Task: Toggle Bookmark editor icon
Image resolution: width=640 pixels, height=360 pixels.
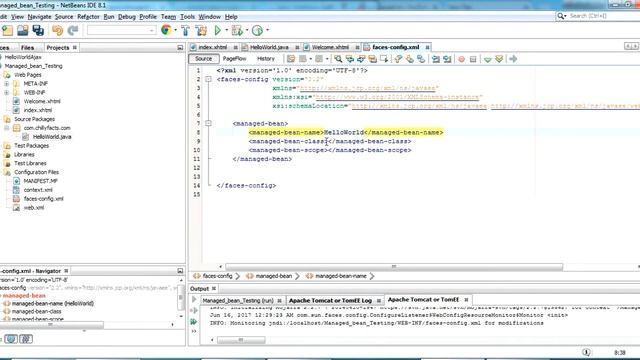Action: (421, 59)
